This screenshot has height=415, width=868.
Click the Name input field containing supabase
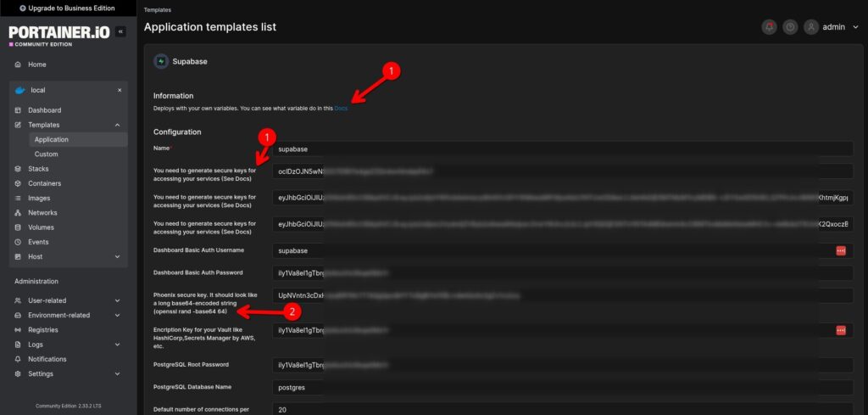click(563, 149)
